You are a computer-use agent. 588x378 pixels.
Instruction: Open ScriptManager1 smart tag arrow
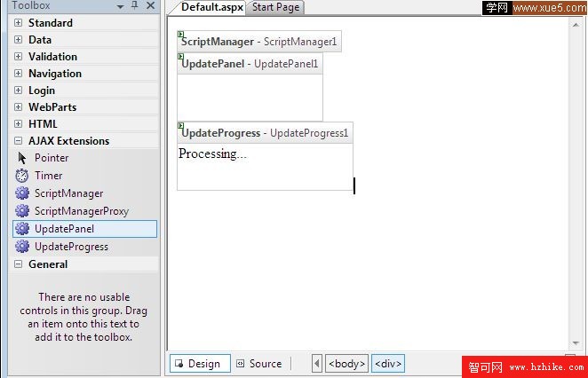click(x=180, y=34)
